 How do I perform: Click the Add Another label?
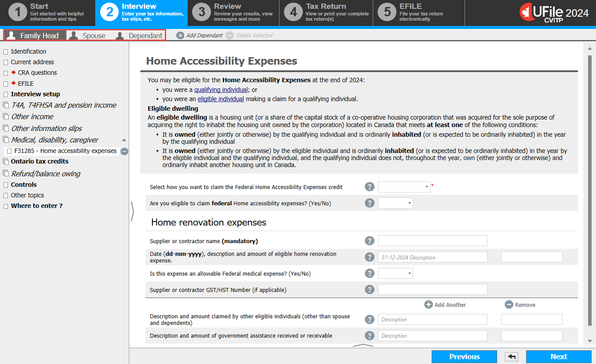tap(450, 305)
